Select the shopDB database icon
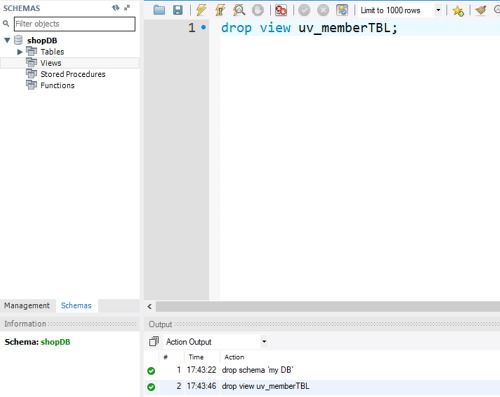 tap(18, 40)
